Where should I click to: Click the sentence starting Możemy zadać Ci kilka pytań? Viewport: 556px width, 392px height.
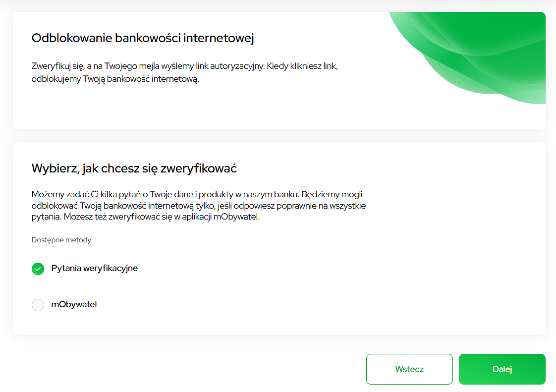click(x=166, y=194)
